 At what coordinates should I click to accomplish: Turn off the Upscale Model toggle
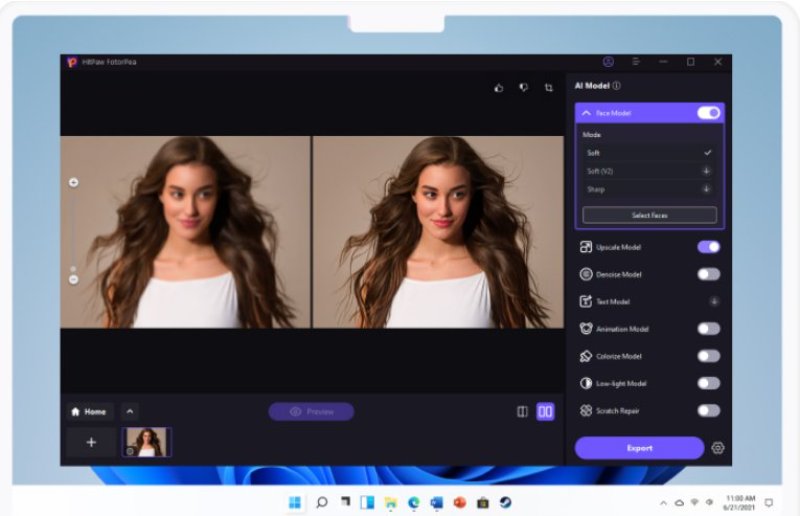click(709, 247)
